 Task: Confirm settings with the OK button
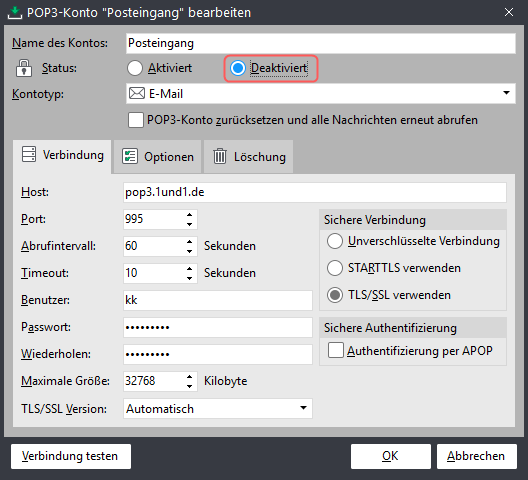tap(391, 456)
